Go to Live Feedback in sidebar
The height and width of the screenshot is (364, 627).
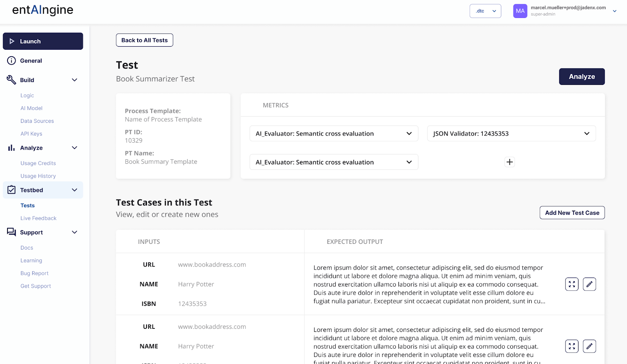[38, 218]
